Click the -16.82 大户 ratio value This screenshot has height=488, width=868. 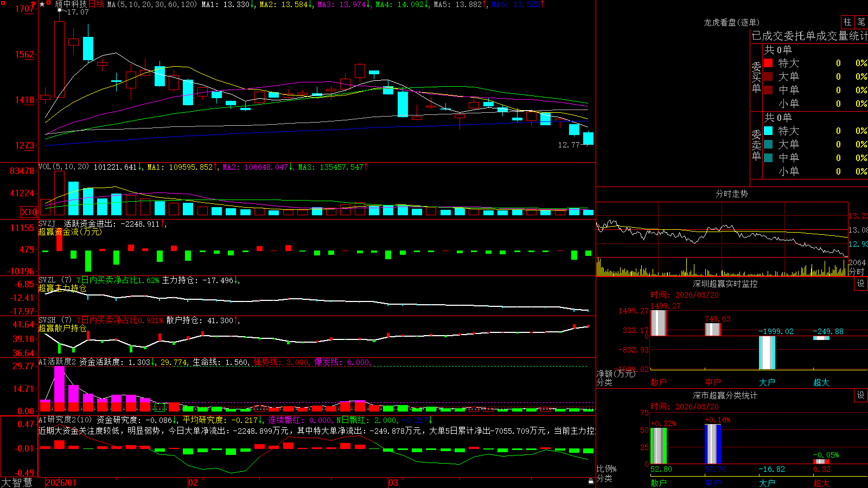pos(771,469)
